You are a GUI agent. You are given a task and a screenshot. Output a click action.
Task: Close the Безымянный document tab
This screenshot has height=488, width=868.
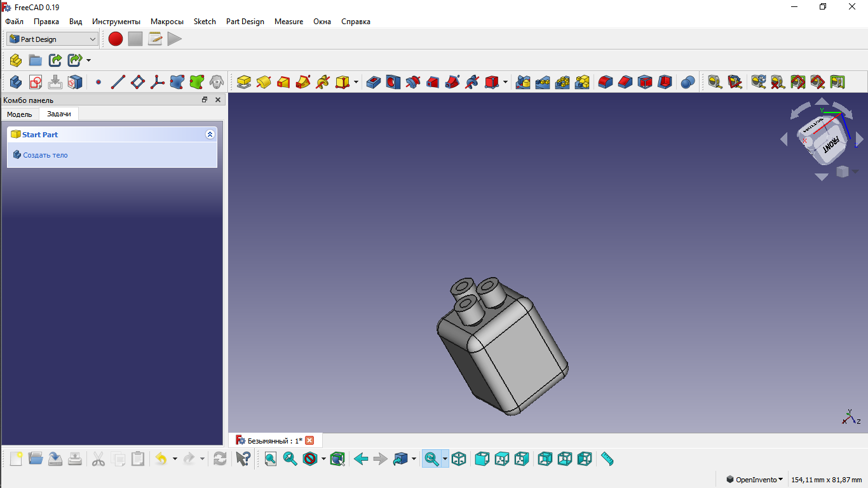[309, 440]
